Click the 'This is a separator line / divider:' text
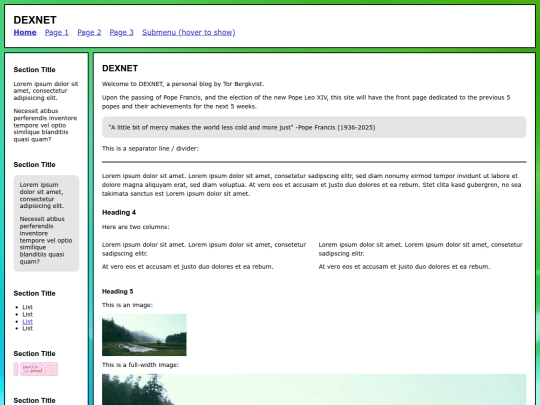This screenshot has width=540, height=405. tap(150, 148)
